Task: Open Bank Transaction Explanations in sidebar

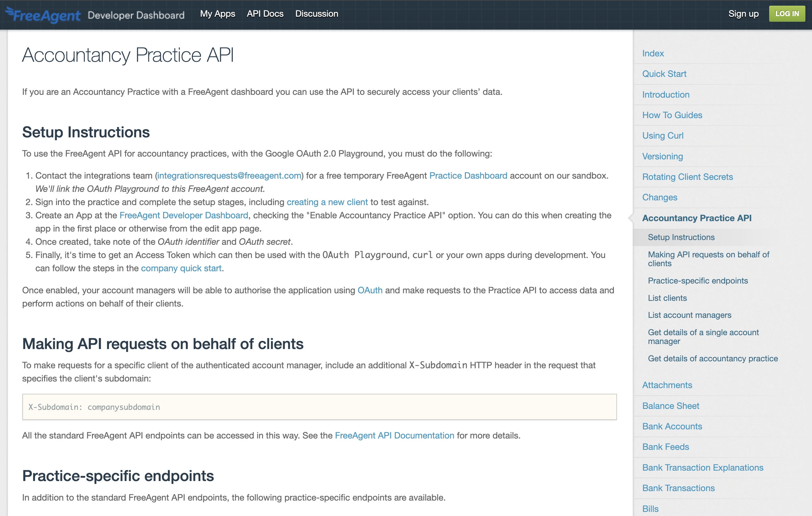Action: pos(702,467)
